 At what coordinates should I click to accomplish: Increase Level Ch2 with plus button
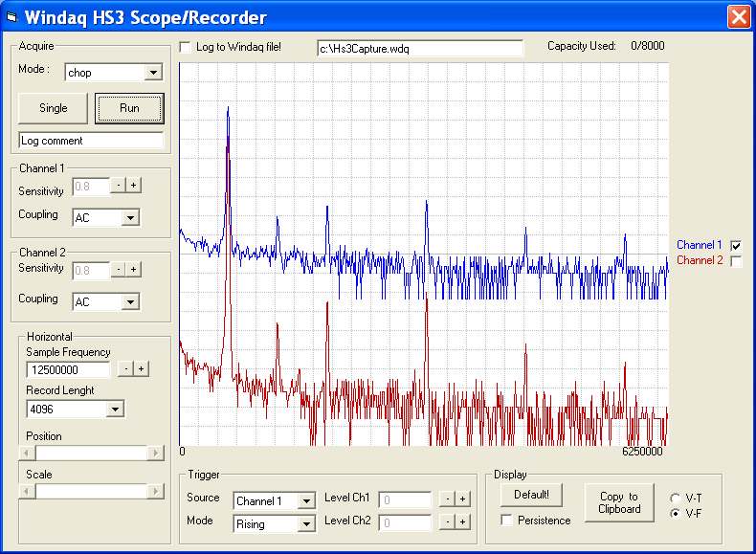coord(463,521)
